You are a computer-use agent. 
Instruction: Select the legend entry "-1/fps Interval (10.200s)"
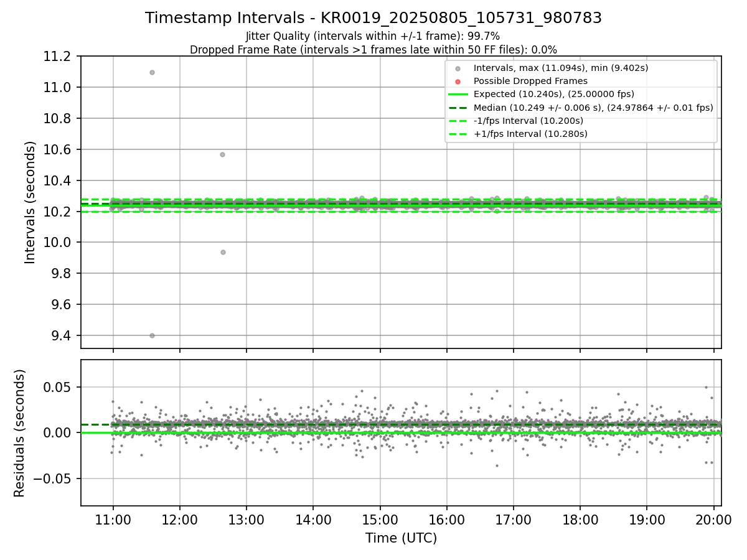tap(529, 121)
